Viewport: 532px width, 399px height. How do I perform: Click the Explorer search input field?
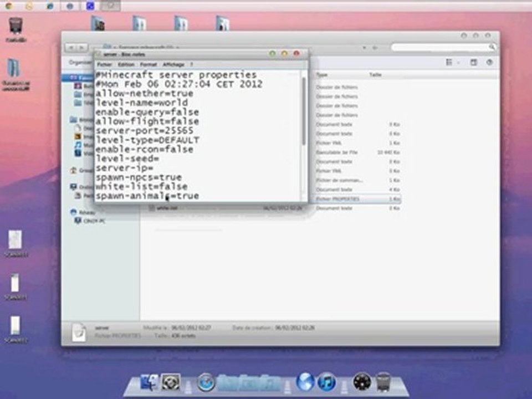point(439,47)
